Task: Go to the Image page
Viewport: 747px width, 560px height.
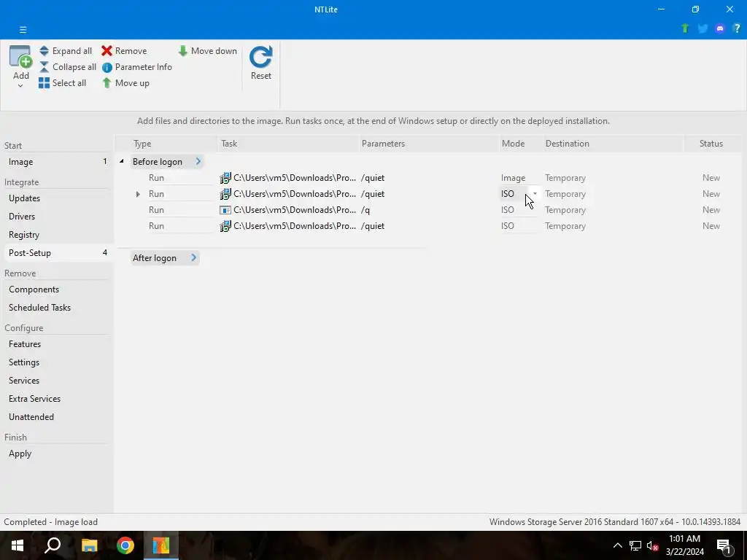Action: pyautogui.click(x=57, y=162)
